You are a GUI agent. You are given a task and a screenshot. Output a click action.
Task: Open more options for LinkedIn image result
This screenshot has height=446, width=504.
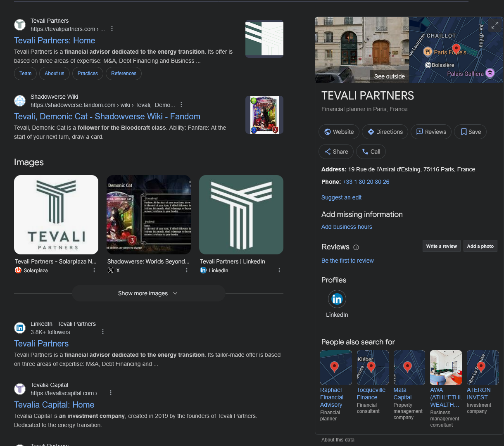coord(279,270)
